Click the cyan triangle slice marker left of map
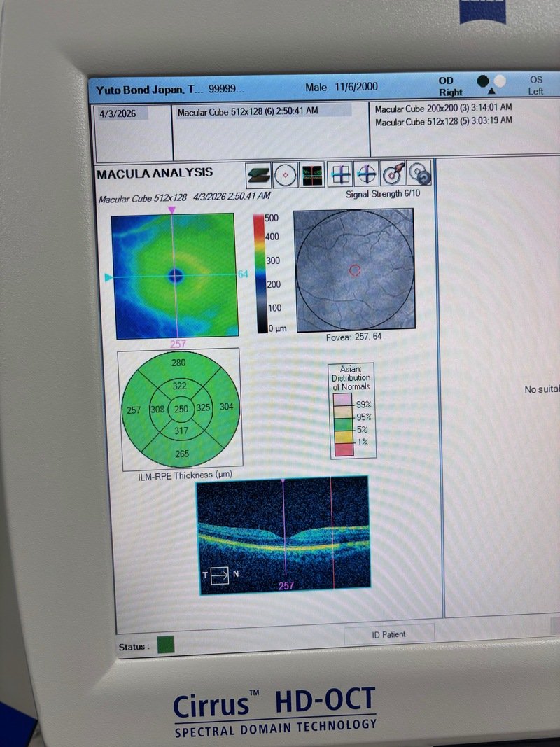 coord(108,278)
